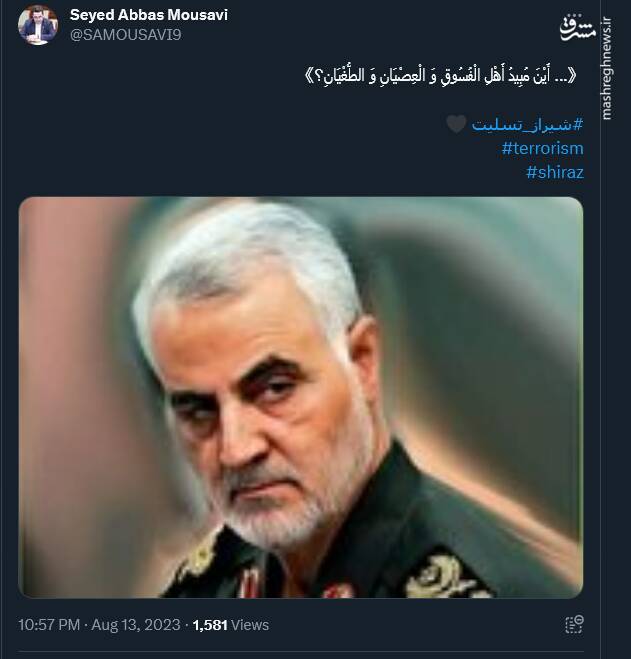Click the Arabic quote text of the tweet

pyautogui.click(x=441, y=76)
